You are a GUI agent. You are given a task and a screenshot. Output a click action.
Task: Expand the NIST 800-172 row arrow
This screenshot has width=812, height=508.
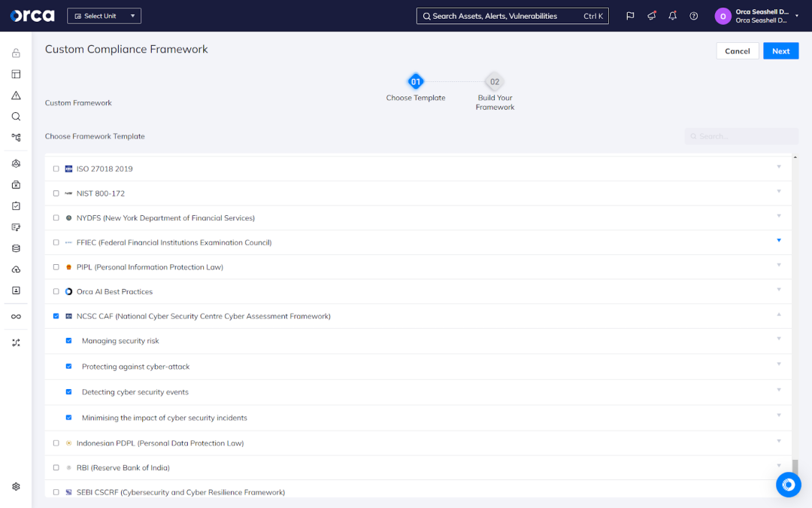(x=779, y=191)
